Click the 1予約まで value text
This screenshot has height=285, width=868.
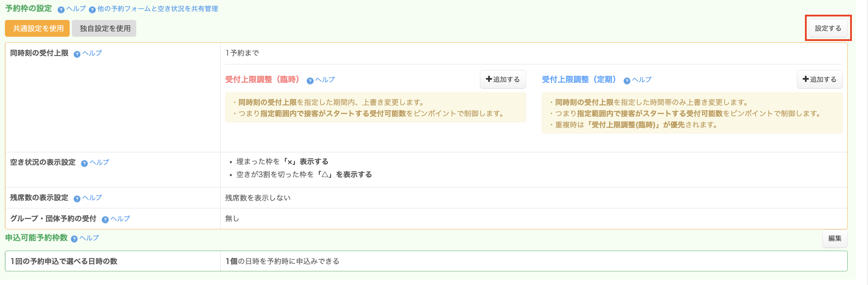[x=242, y=53]
